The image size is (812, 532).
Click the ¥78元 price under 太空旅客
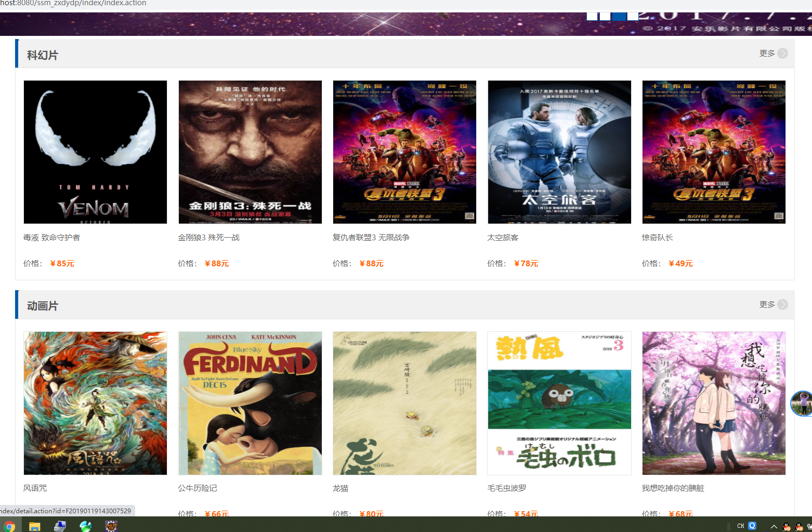tap(526, 264)
